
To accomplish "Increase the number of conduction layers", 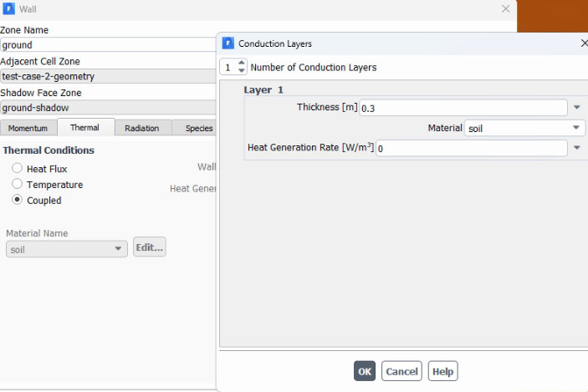I will coord(242,63).
